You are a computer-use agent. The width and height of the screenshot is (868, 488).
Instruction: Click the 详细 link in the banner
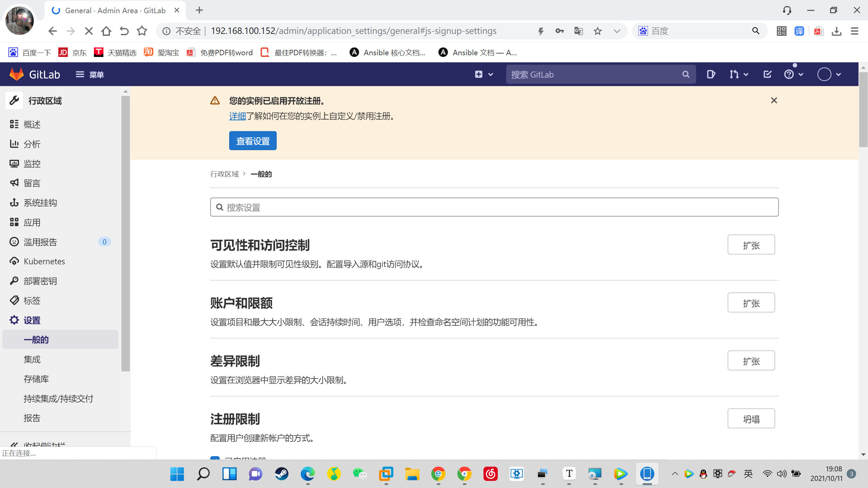click(237, 116)
